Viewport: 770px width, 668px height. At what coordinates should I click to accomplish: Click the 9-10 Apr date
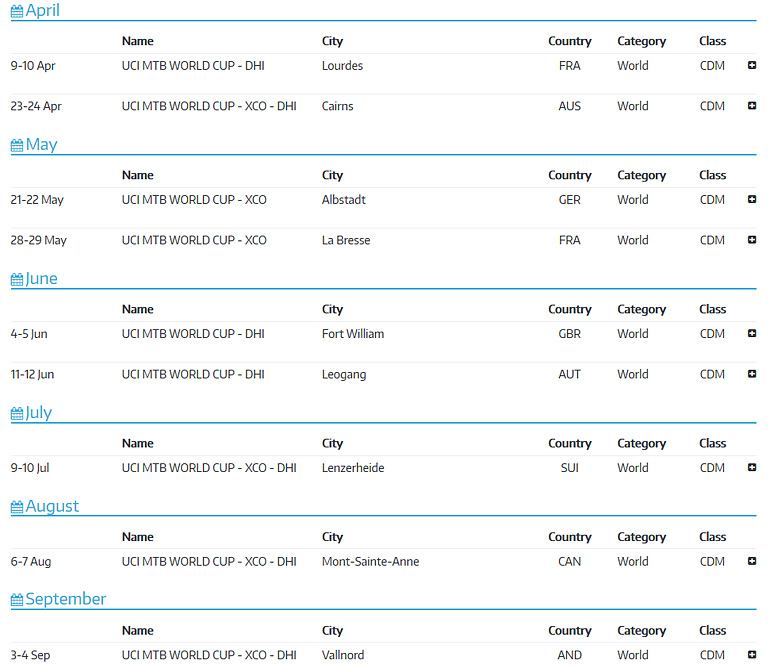(x=33, y=66)
